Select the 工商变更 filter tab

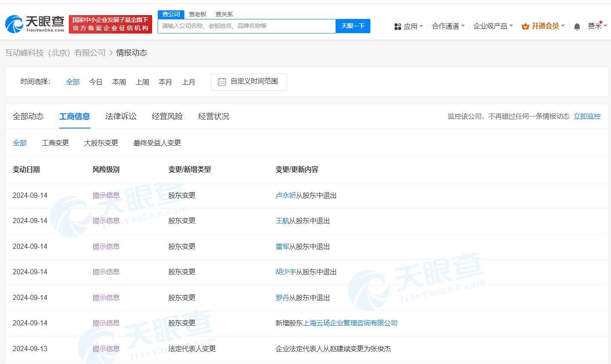[55, 143]
